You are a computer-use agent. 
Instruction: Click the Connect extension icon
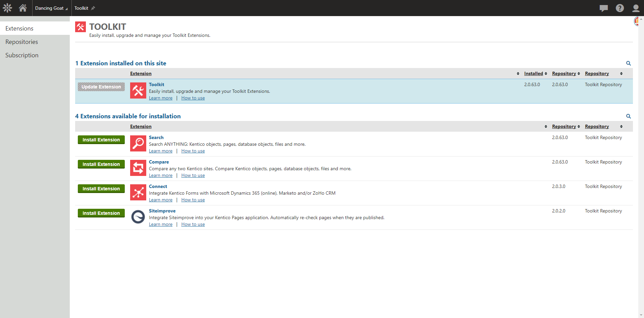pyautogui.click(x=138, y=192)
